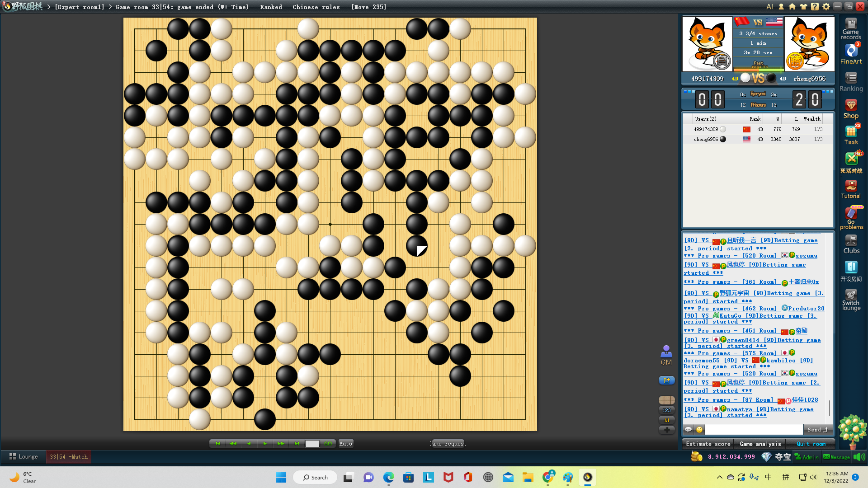Fast forward several moves
This screenshot has height=488, width=868.
click(x=281, y=444)
